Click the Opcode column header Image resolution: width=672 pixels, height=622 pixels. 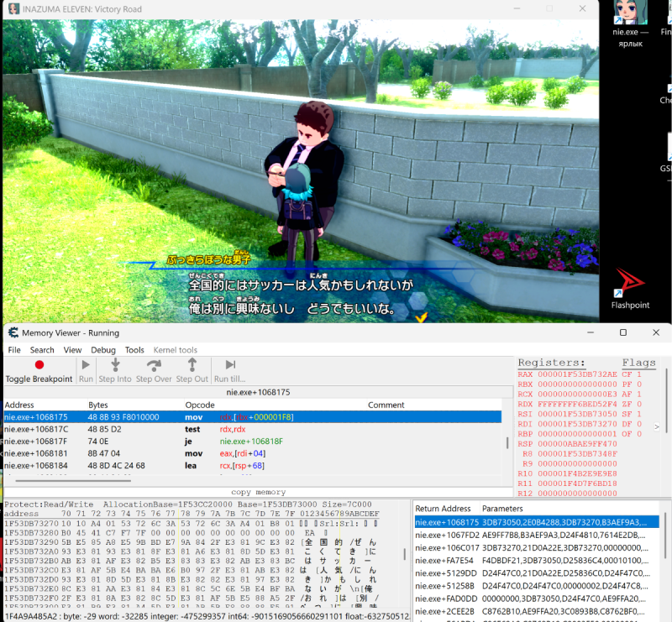click(200, 405)
